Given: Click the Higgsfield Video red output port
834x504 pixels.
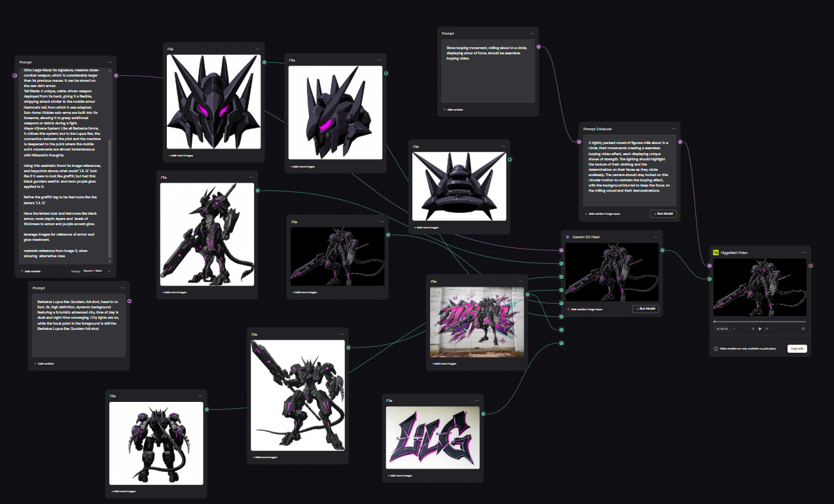Looking at the screenshot, I should coord(810,266).
